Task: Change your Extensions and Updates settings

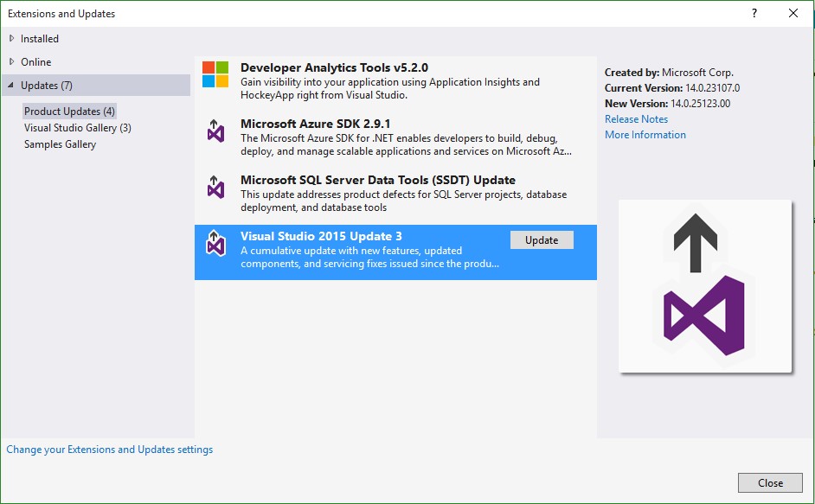Action: [109, 449]
